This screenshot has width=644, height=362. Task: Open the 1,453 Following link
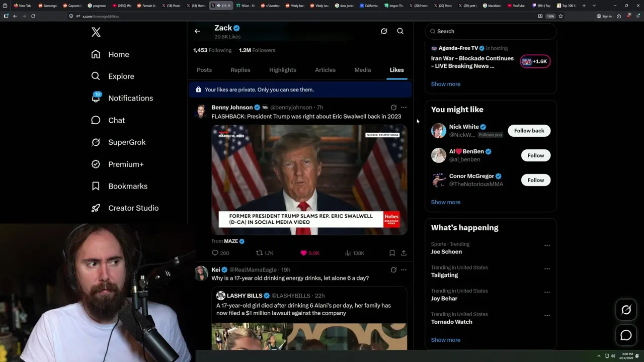point(212,50)
